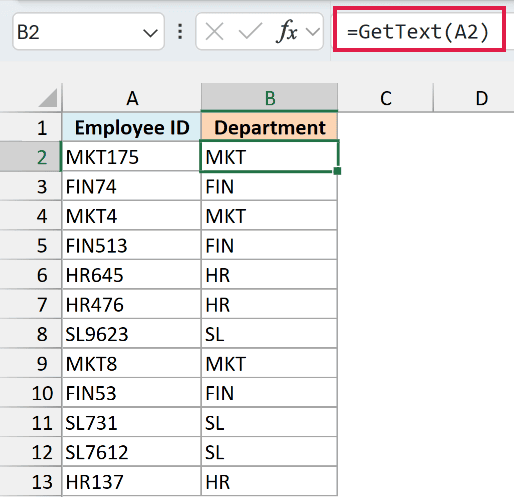Click cell containing SL7612
The width and height of the screenshot is (514, 497).
132,452
